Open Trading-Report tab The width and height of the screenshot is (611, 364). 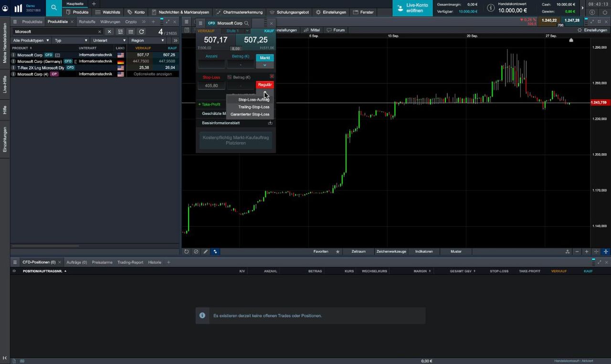[130, 262]
